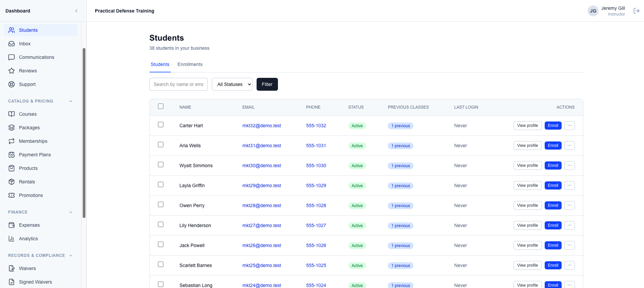Screen dimensions: 644x288
Task: Click the Expenses wallet icon
Action: click(12, 225)
